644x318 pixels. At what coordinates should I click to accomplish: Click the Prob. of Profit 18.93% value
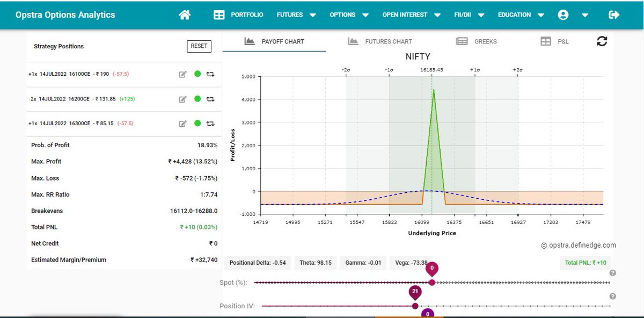click(207, 145)
